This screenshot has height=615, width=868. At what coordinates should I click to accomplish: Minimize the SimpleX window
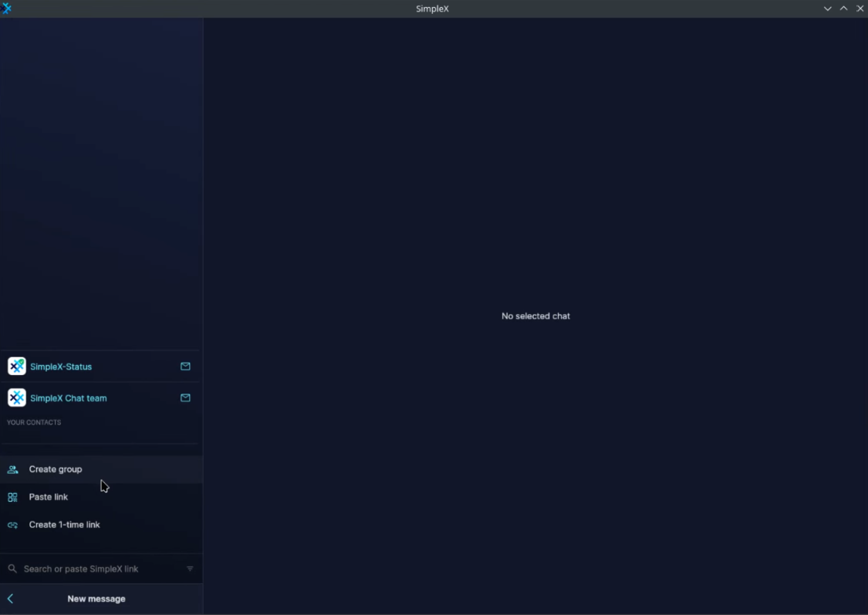coord(828,8)
